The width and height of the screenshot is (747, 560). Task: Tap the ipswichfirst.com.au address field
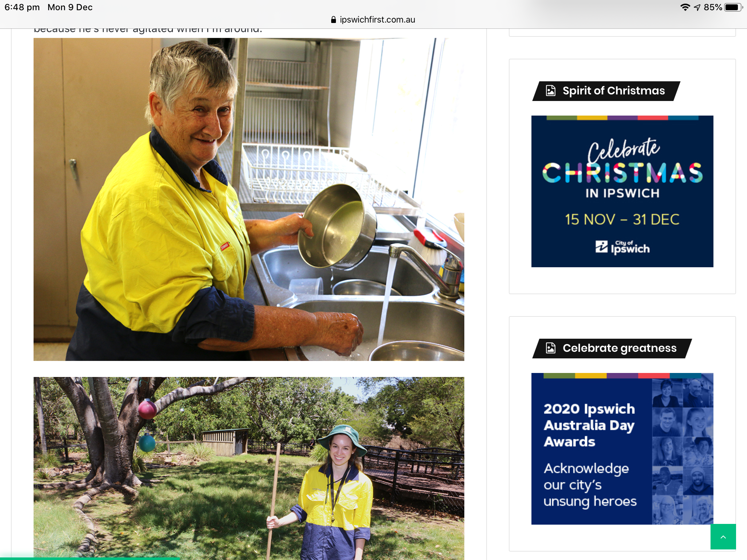373,20
